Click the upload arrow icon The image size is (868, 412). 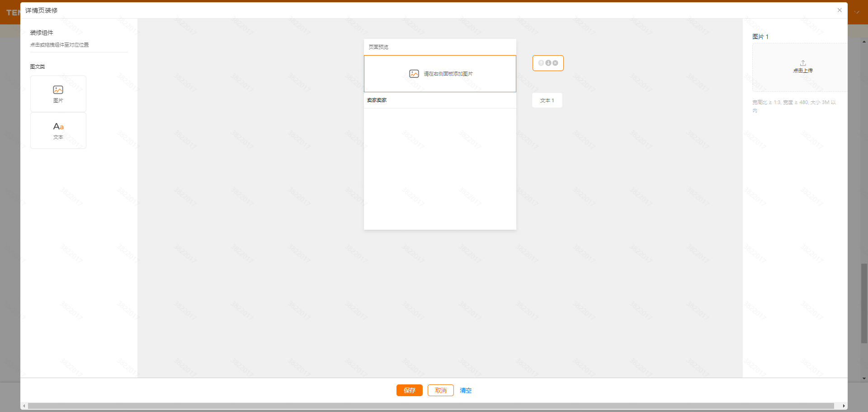coord(803,63)
